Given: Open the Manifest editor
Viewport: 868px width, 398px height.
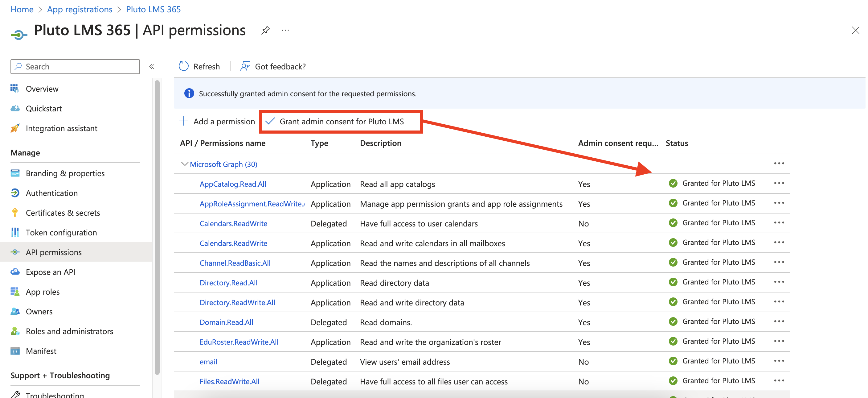Looking at the screenshot, I should 41,351.
